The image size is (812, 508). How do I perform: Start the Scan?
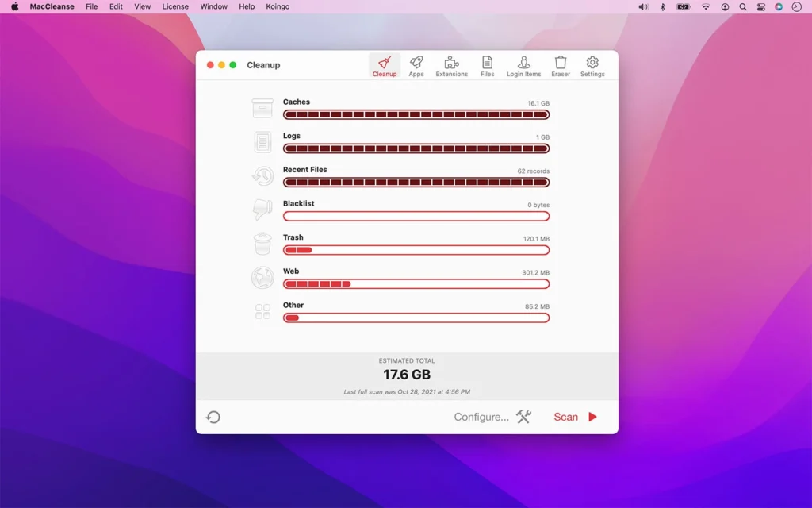click(567, 417)
